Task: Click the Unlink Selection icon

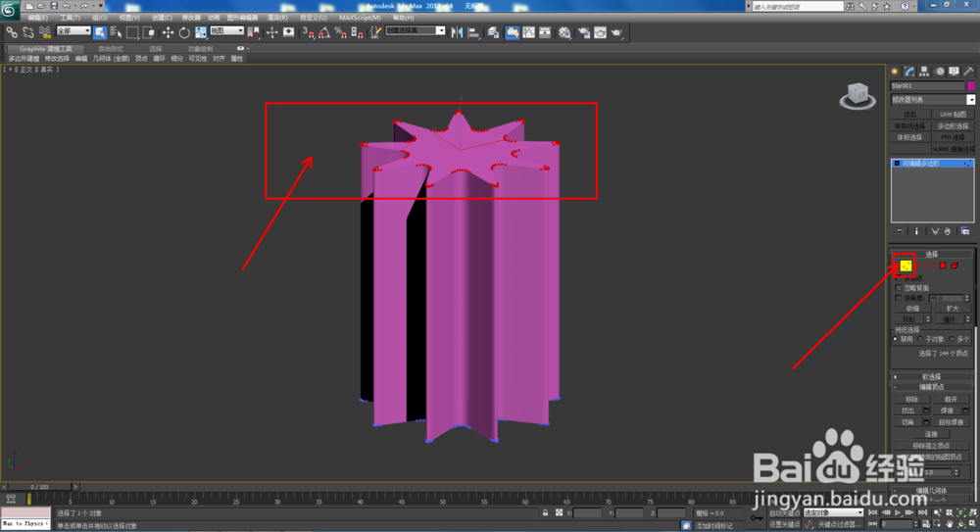Action: (28, 32)
